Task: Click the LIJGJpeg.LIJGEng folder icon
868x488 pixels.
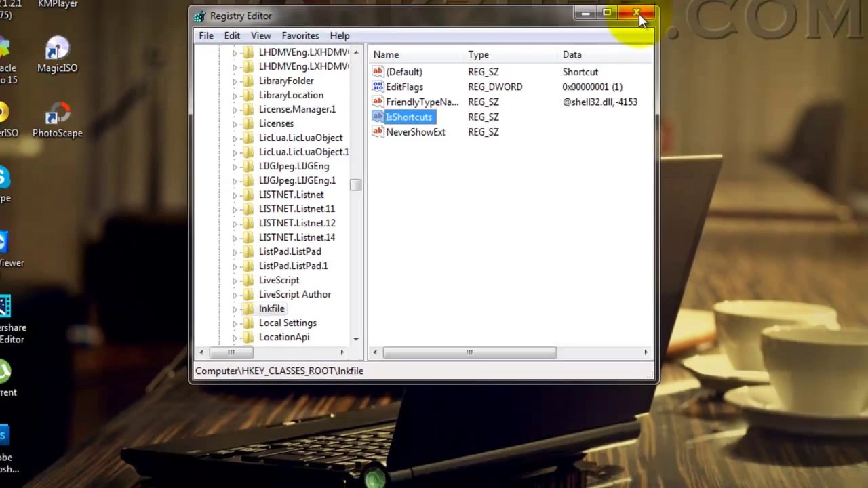Action: pyautogui.click(x=248, y=166)
